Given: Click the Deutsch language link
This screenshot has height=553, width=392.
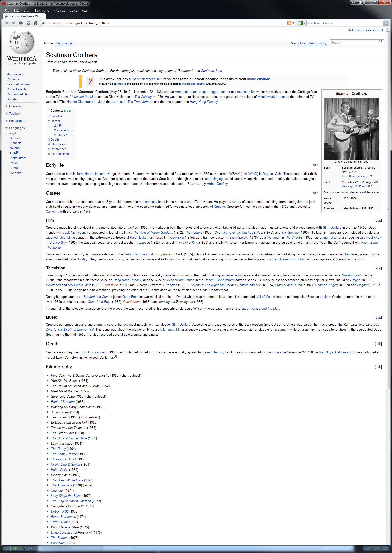Looking at the screenshot, I should (x=15, y=138).
